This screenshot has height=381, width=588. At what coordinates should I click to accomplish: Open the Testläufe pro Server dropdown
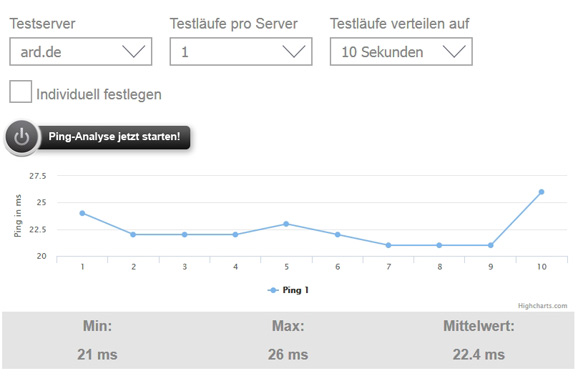(x=241, y=52)
